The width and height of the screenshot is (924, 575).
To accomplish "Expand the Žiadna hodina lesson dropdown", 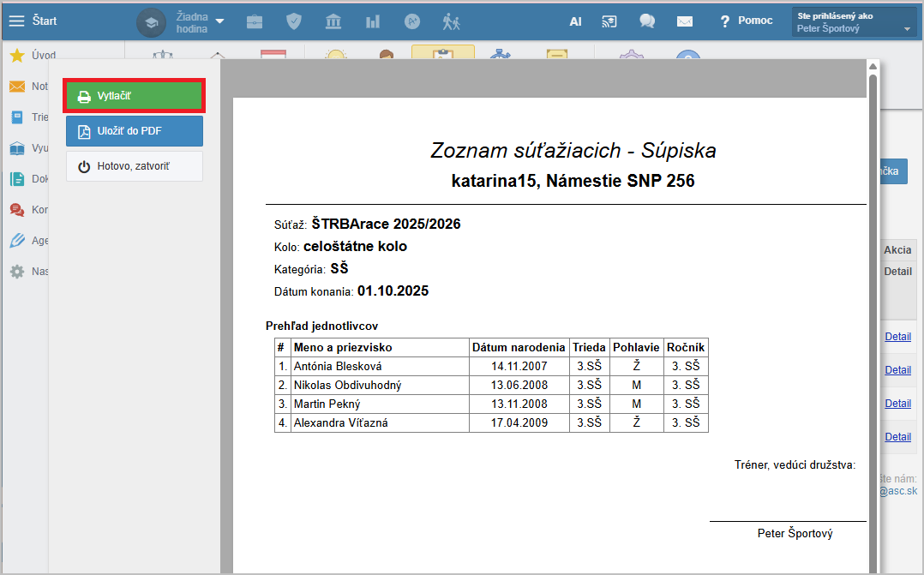I will (x=219, y=21).
